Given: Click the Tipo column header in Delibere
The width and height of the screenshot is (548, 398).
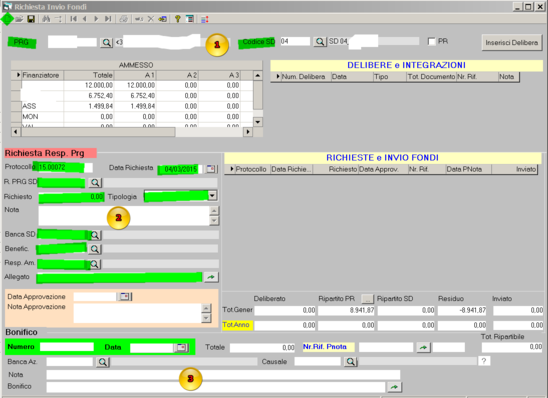Looking at the screenshot, I should 390,77.
